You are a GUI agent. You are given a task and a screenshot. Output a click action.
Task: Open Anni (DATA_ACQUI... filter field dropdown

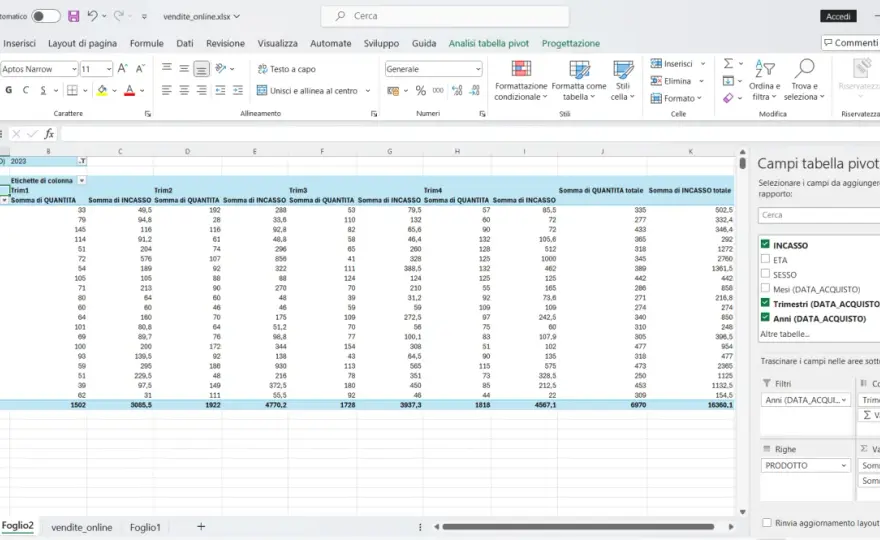coord(843,400)
